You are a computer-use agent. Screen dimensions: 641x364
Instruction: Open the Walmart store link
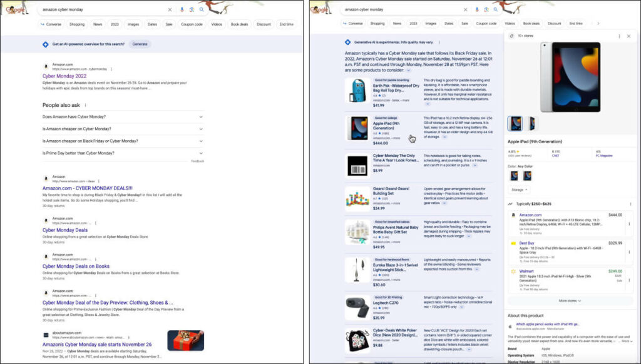tap(526, 271)
